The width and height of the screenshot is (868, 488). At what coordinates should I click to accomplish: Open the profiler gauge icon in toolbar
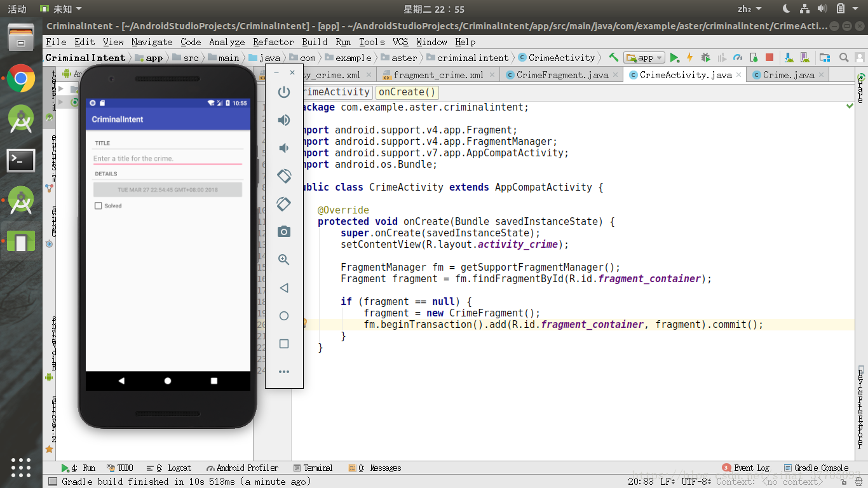pos(738,57)
